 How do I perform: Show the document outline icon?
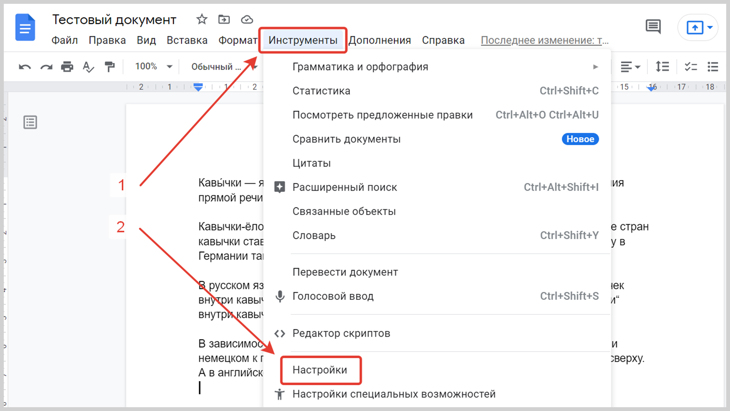pos(30,122)
